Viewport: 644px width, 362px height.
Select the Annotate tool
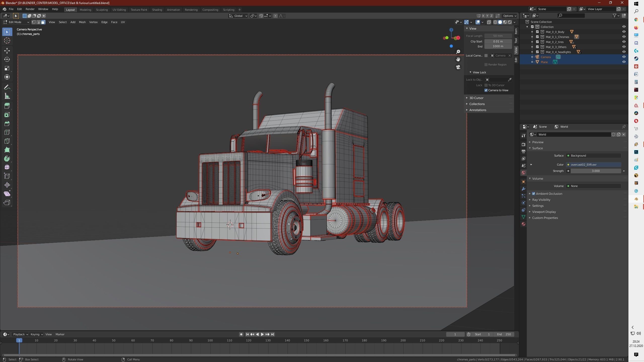point(7,87)
